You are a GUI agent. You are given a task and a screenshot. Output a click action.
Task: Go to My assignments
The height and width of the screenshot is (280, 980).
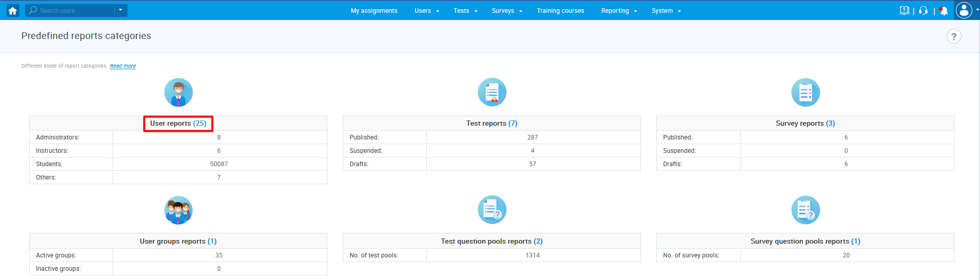click(374, 11)
